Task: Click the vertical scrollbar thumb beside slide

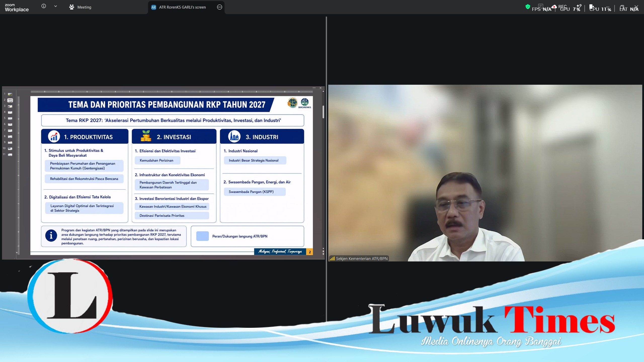Action: click(323, 112)
